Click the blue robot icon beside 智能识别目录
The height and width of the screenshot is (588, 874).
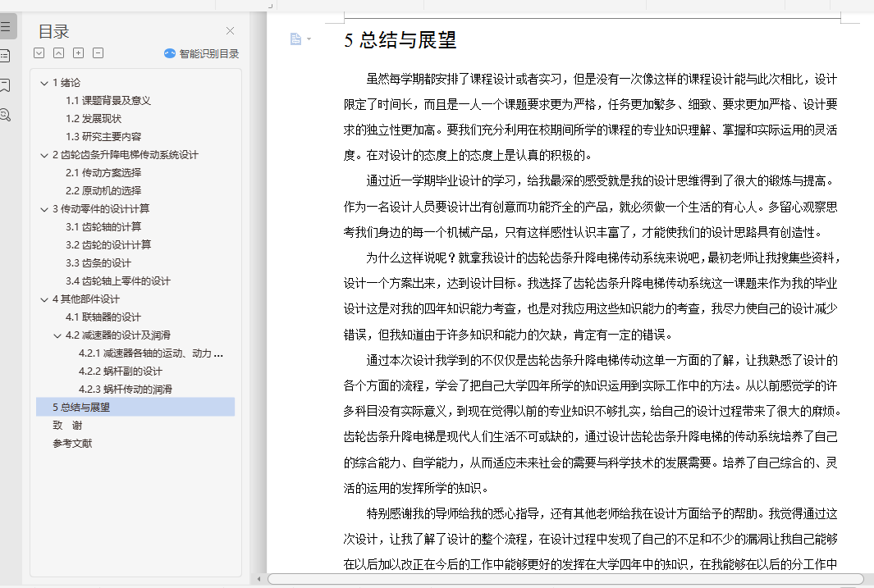(169, 53)
